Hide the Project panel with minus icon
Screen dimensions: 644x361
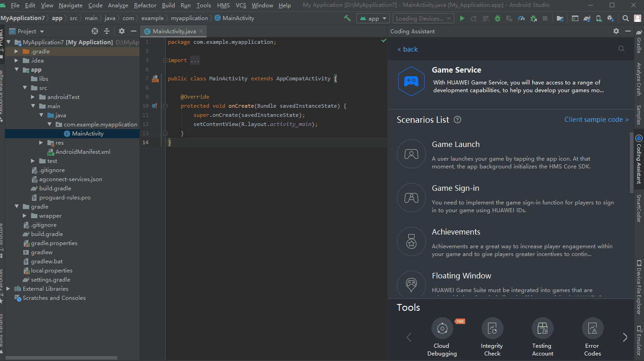(x=134, y=31)
